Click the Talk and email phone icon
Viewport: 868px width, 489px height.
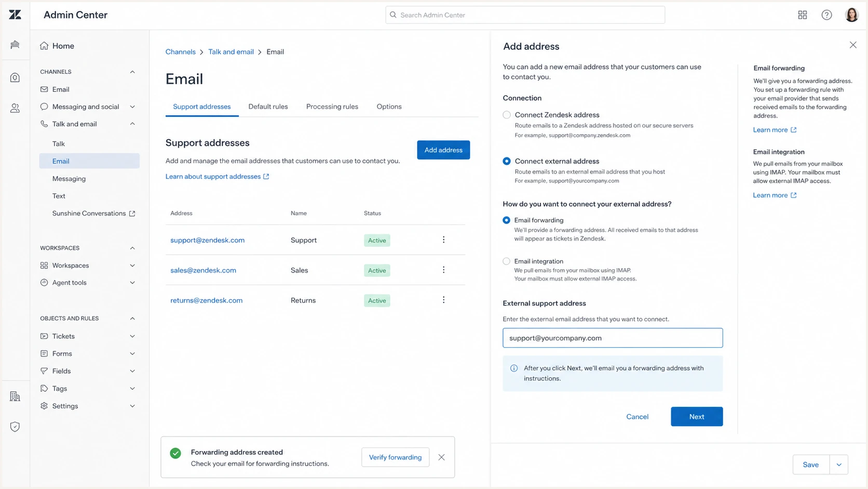[44, 124]
